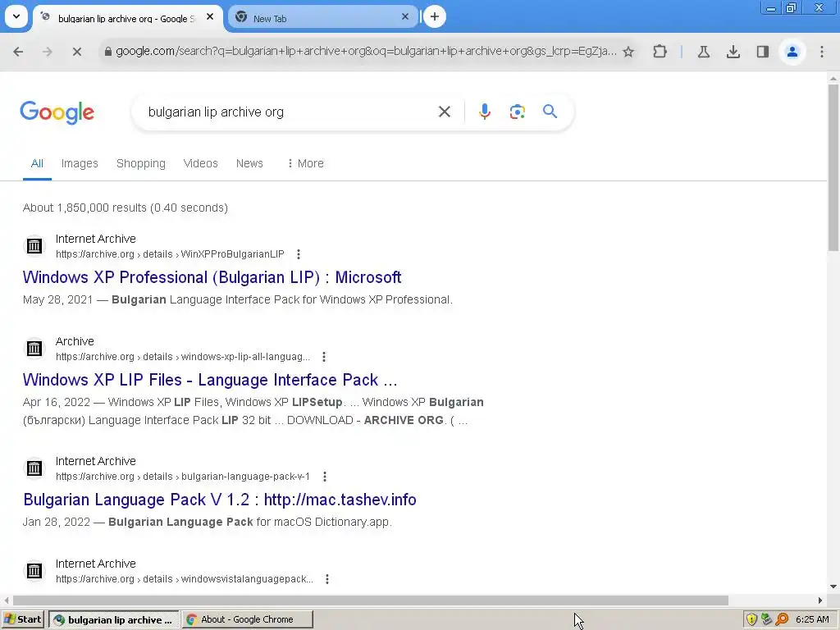The image size is (840, 630).
Task: Click the horizontal scrollbar thumb
Action: tap(371, 600)
